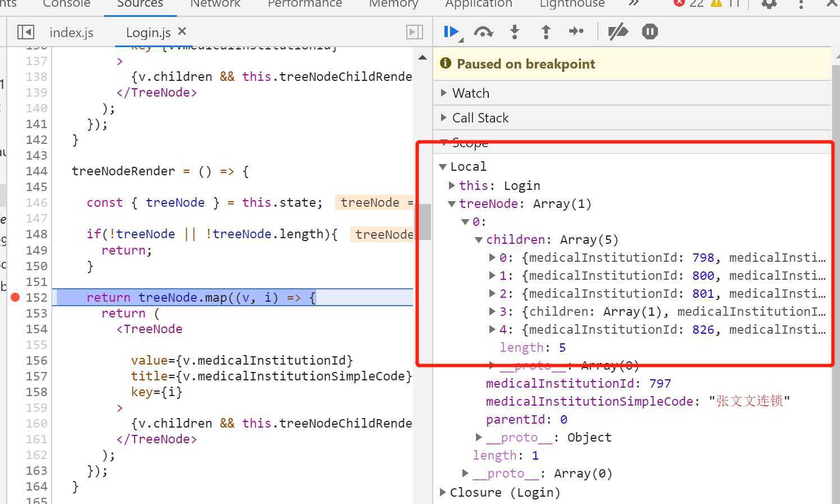The image size is (840, 504).
Task: Collapse treeNode item 0
Action: [465, 222]
